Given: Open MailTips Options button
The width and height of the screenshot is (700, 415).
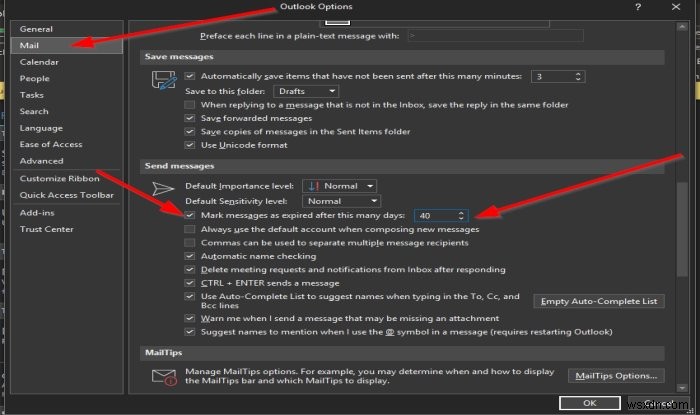Looking at the screenshot, I should click(616, 376).
